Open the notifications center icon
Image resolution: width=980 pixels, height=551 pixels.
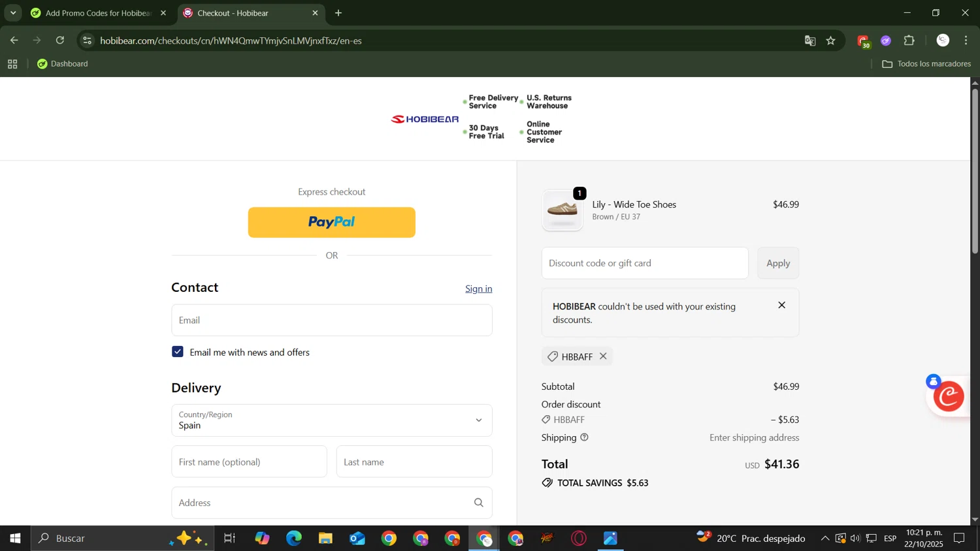click(959, 539)
